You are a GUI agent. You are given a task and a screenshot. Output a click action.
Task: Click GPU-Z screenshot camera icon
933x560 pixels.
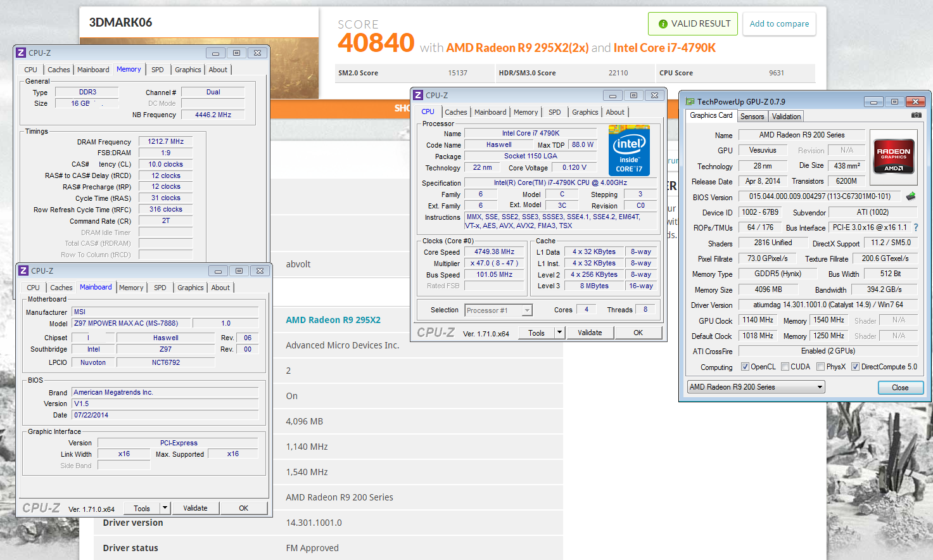[916, 115]
